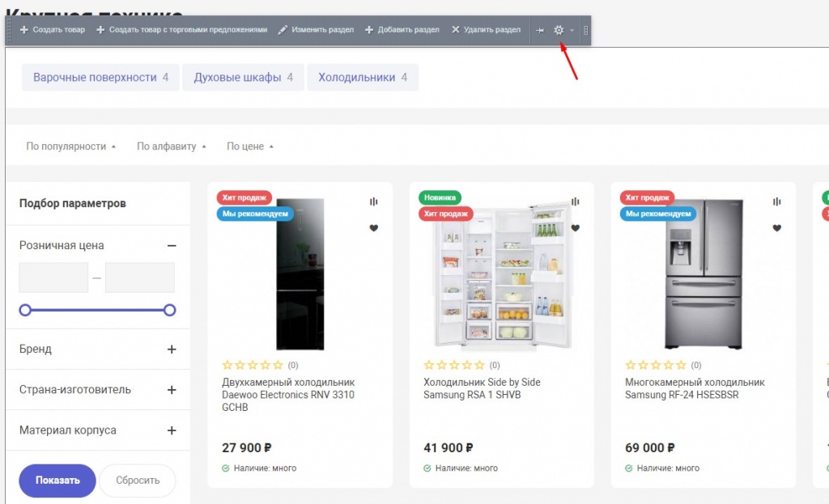Click review count "(0)" on Samsung RSA card

[x=495, y=365]
